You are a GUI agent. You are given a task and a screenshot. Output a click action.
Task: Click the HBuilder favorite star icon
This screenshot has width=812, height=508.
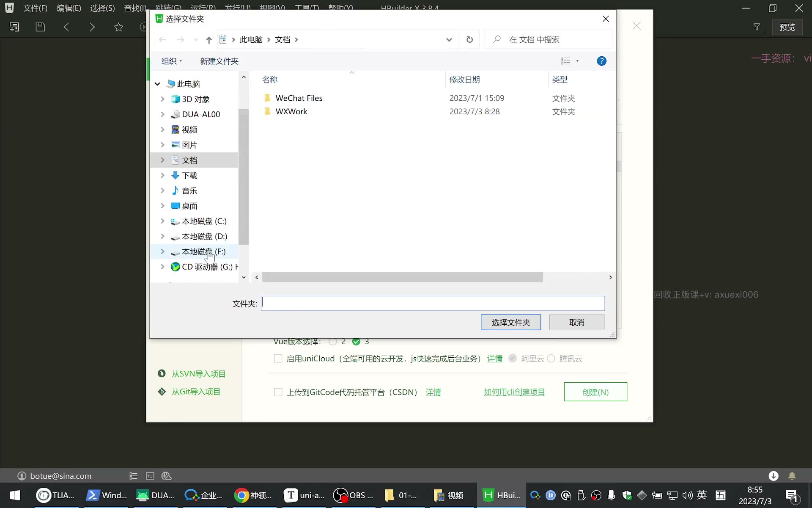[118, 27]
